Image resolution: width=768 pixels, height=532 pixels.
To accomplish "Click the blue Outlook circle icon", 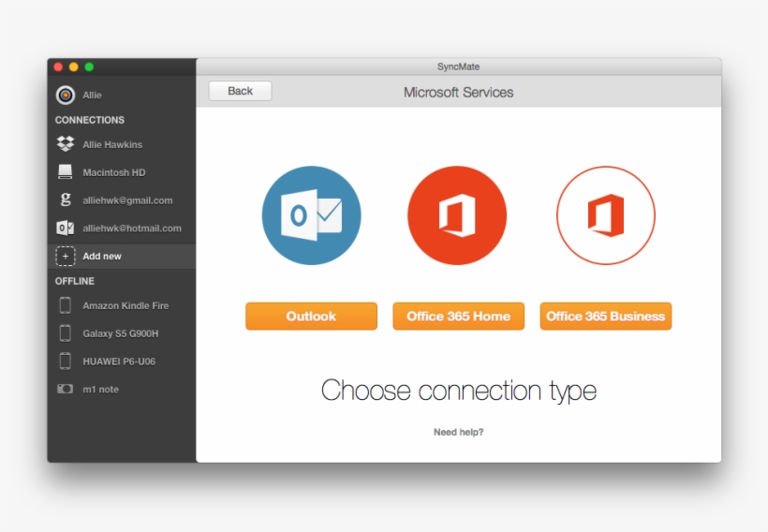I will point(312,215).
